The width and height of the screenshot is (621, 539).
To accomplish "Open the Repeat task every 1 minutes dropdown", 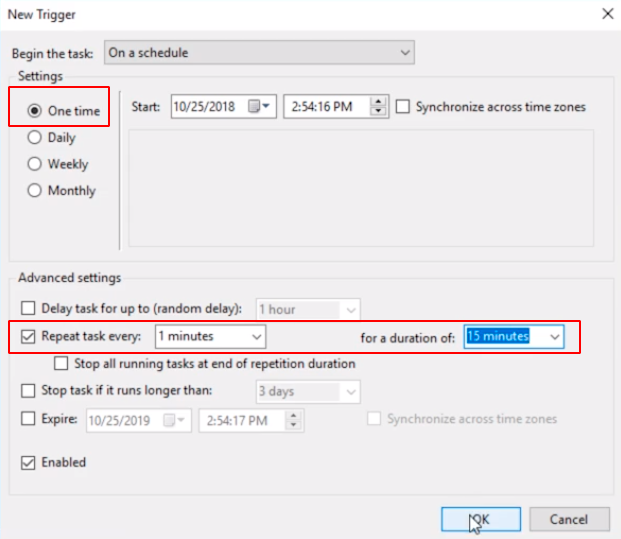I will point(210,337).
